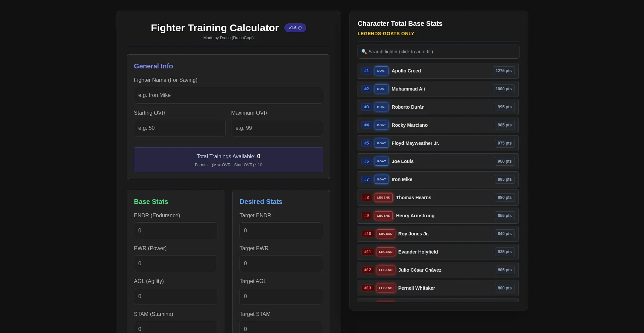Image resolution: width=644 pixels, height=333 pixels.
Task: Focus the Fighter Name input field
Action: click(x=228, y=95)
